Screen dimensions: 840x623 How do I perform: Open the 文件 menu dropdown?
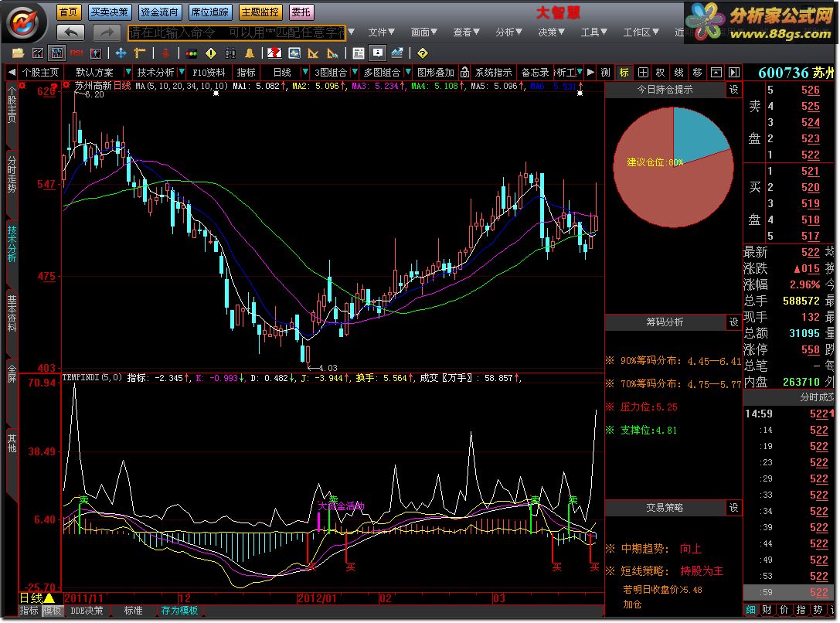pyautogui.click(x=382, y=32)
